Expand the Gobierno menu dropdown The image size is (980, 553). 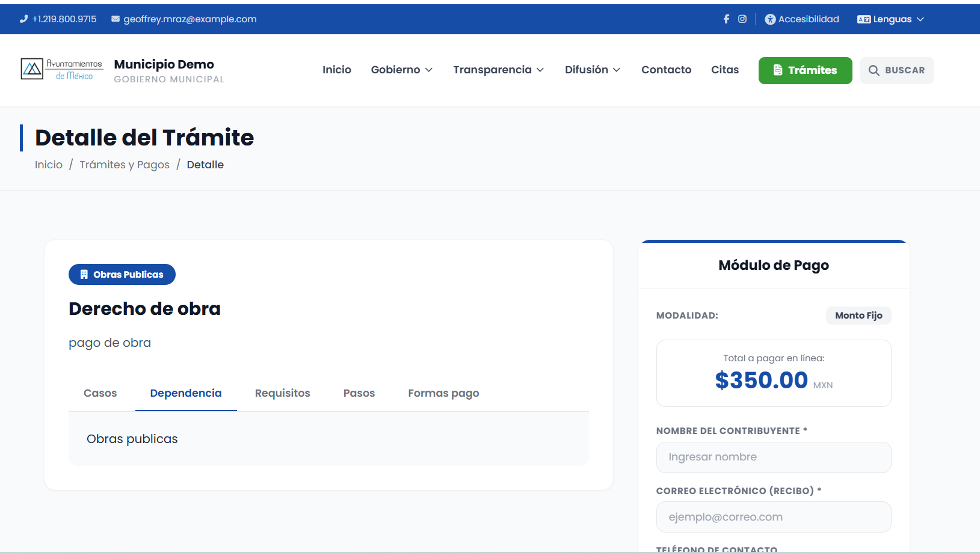coord(401,70)
